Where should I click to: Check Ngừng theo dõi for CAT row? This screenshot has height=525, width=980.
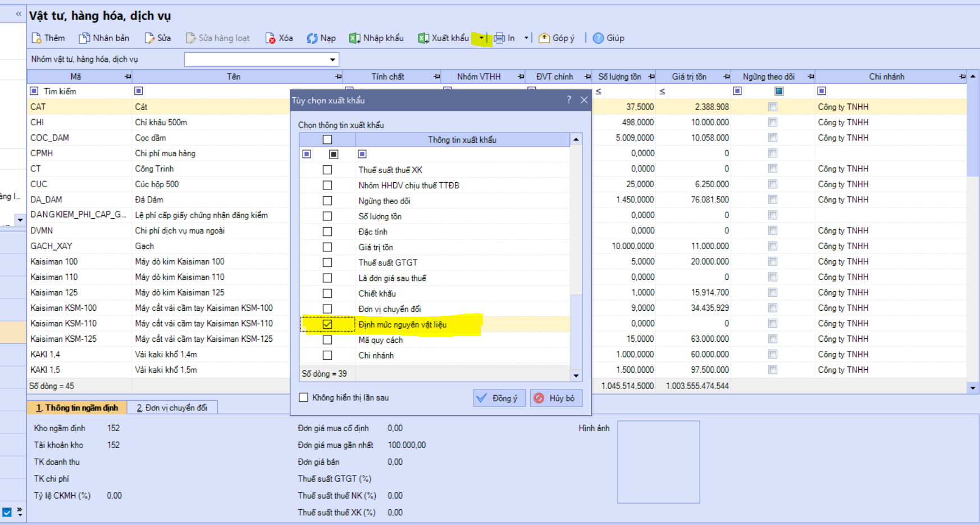tap(773, 107)
